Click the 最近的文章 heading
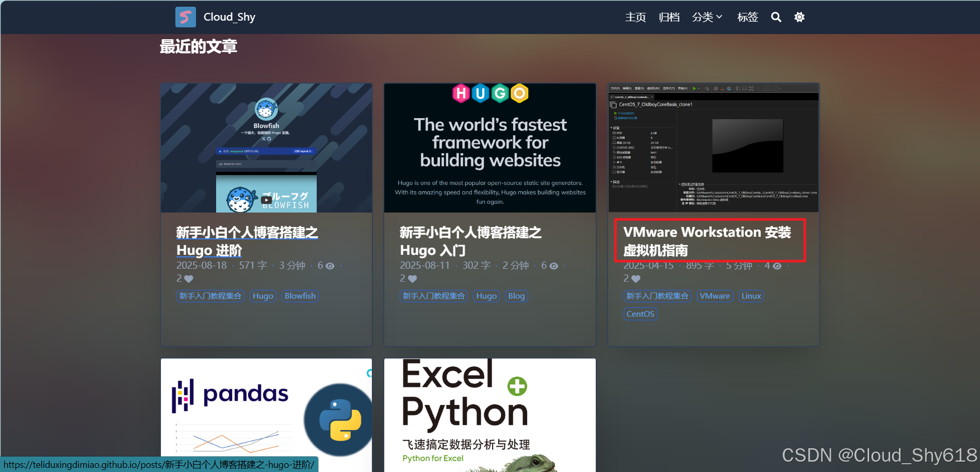The image size is (980, 472). 199,47
